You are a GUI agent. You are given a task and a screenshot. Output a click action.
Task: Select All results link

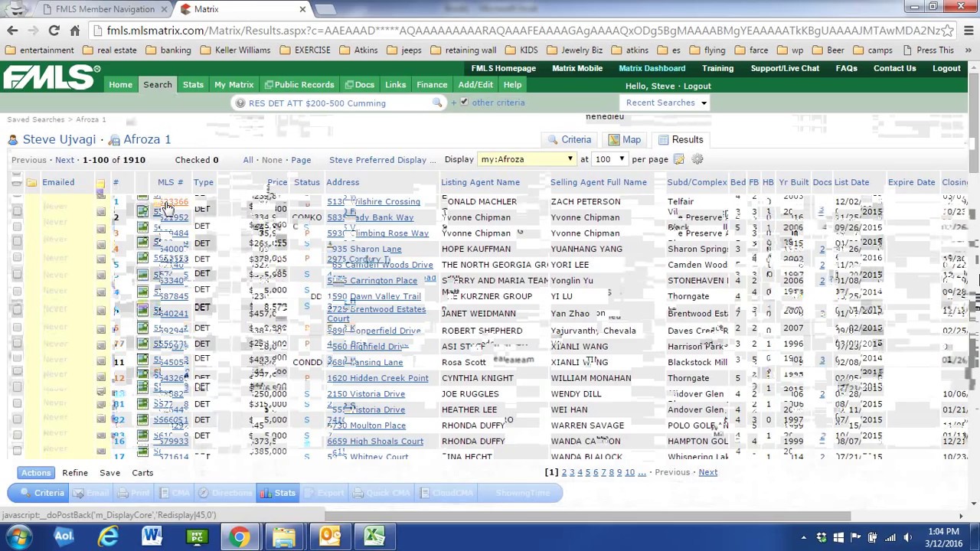click(x=248, y=160)
